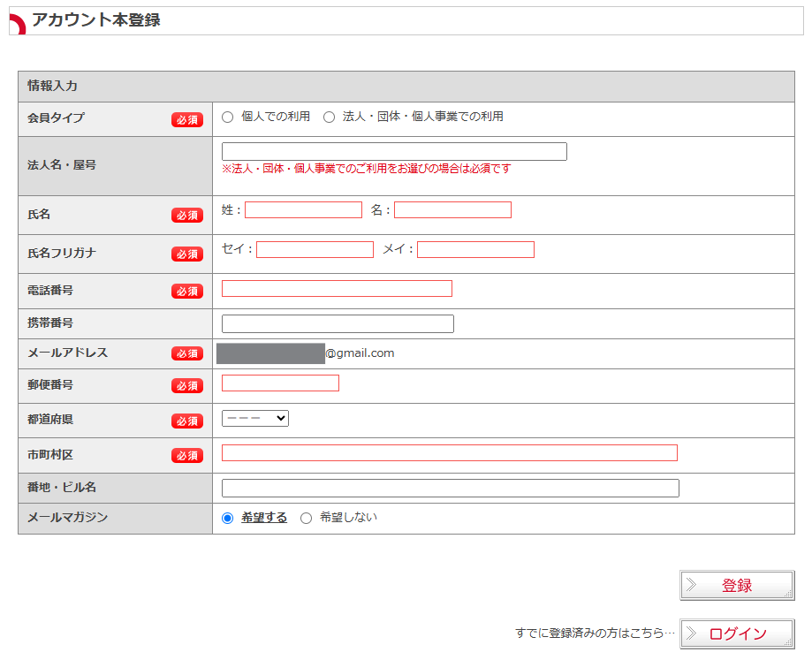Click the 必須 badge beside 電話番号

point(187,292)
